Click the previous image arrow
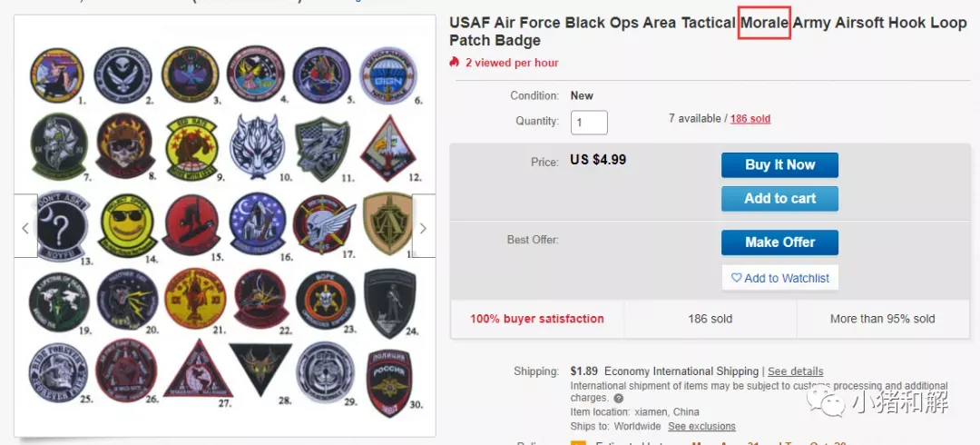980x445 pixels. click(x=25, y=229)
